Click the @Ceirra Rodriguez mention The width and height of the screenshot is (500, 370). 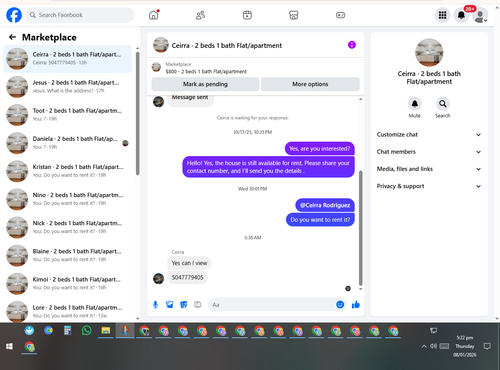pyautogui.click(x=325, y=205)
